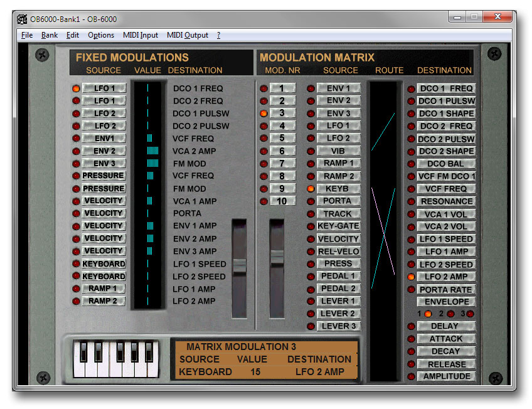Choose LFO 1 matrix source
532x409 pixels.
pyautogui.click(x=338, y=126)
